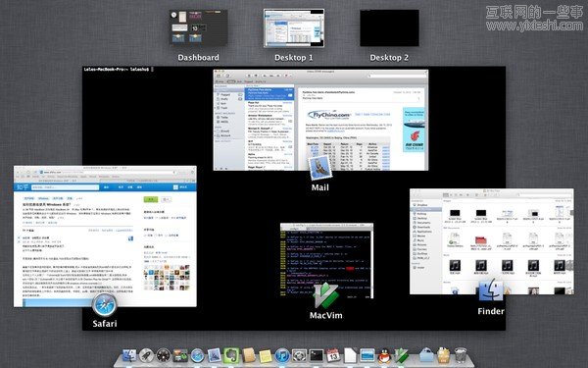The image size is (588, 368).
Task: Select the MacVim code editor window
Action: 326,261
